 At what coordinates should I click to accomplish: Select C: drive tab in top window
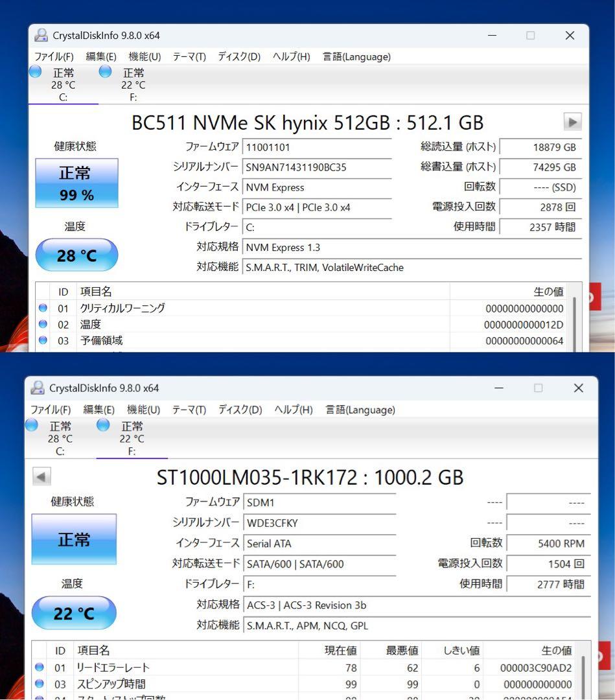pos(63,84)
